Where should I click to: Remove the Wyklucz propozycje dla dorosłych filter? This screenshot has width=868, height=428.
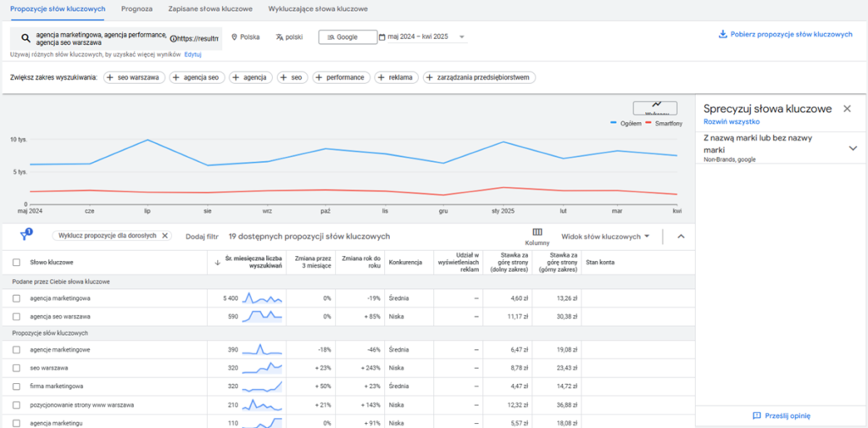pos(164,236)
